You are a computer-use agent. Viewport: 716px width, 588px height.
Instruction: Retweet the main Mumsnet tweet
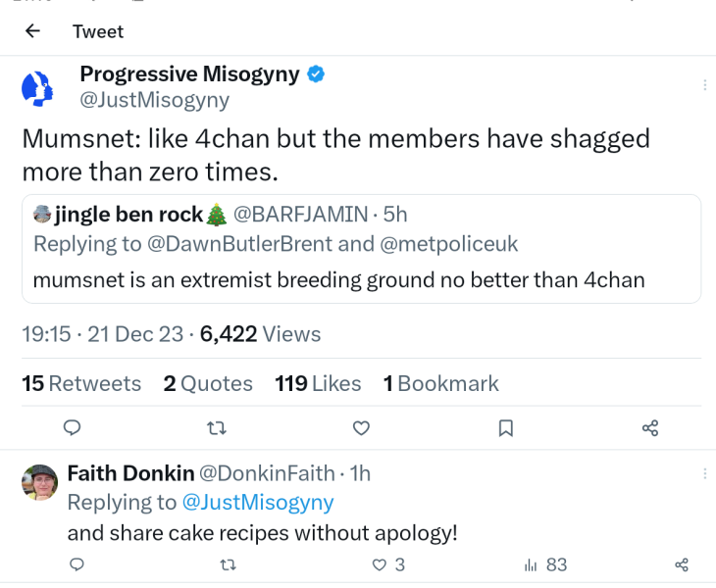tap(217, 428)
